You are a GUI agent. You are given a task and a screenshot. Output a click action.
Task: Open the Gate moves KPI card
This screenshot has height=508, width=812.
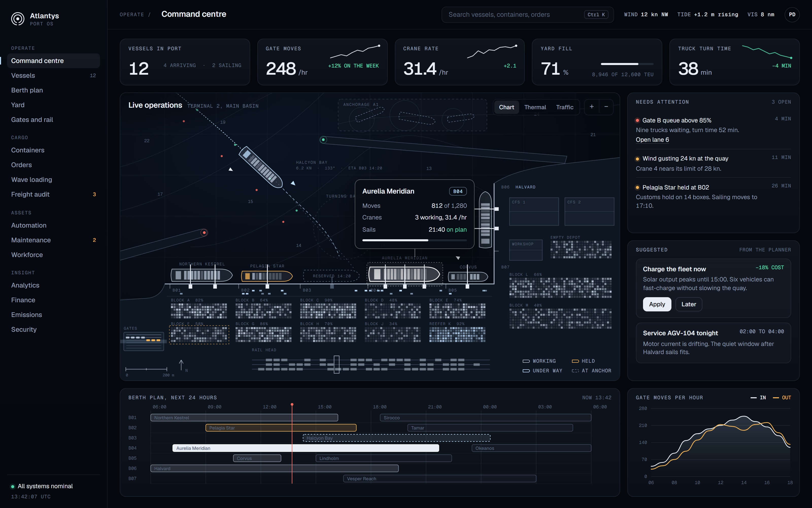click(x=322, y=62)
